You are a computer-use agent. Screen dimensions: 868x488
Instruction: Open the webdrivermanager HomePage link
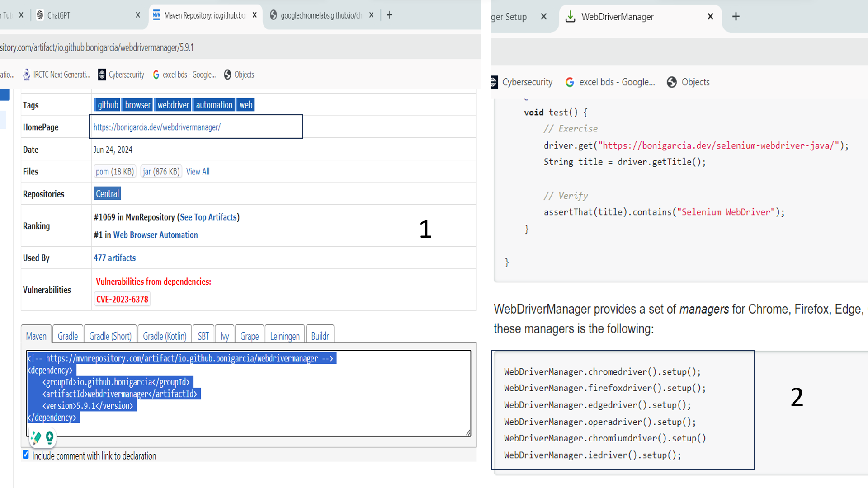156,127
